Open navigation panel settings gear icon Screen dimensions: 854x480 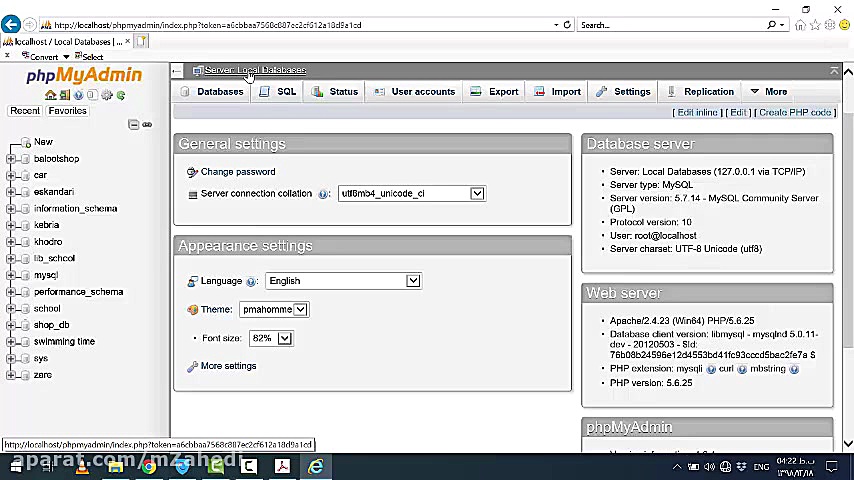click(107, 95)
